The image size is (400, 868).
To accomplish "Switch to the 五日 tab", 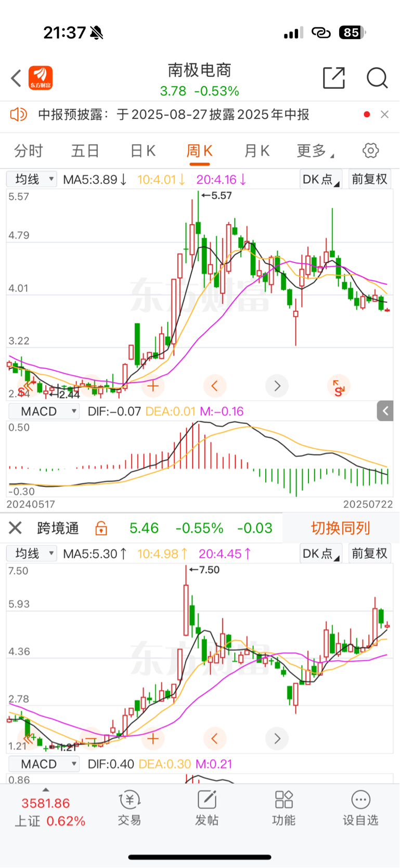I will [85, 151].
